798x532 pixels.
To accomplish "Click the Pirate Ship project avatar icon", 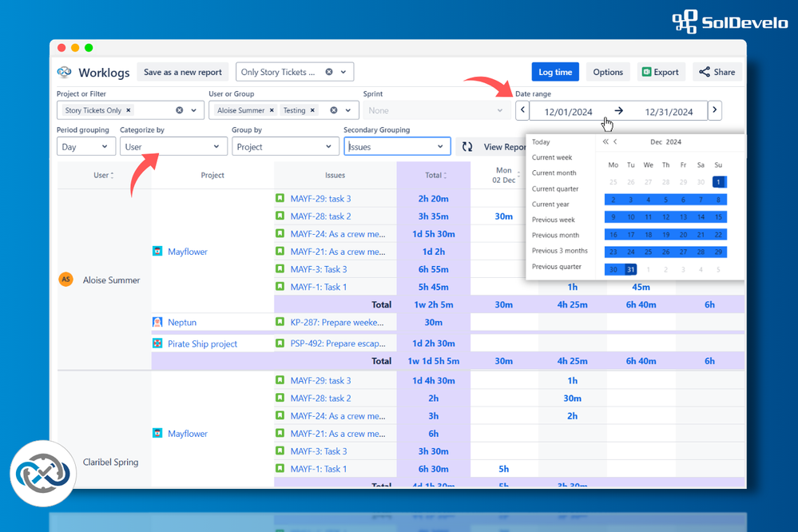I will [x=157, y=343].
